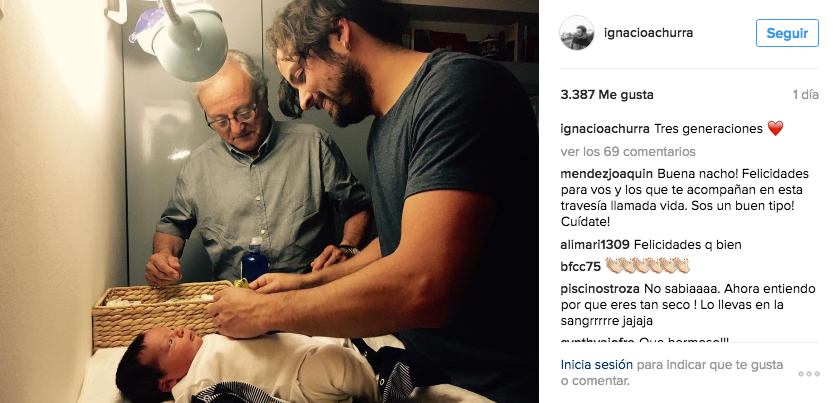Open alimari1309 commenter profile
The width and height of the screenshot is (840, 403).
(595, 245)
